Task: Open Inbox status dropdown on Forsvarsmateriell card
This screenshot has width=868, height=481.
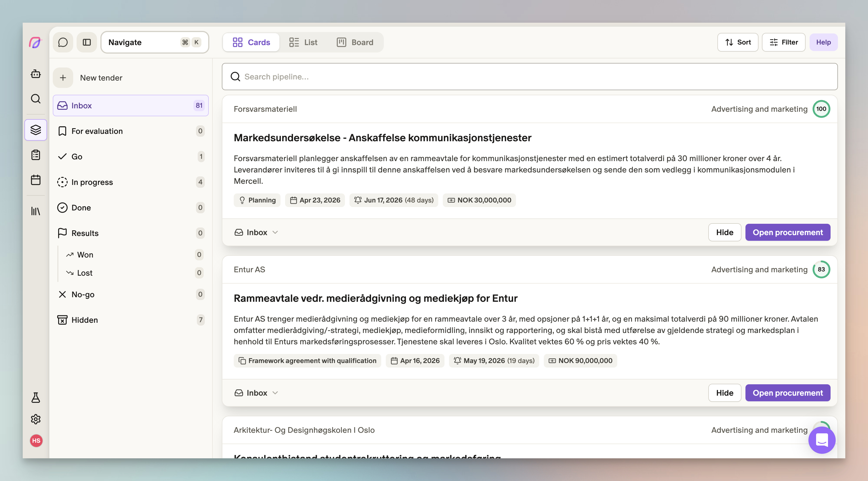Action: coord(256,232)
